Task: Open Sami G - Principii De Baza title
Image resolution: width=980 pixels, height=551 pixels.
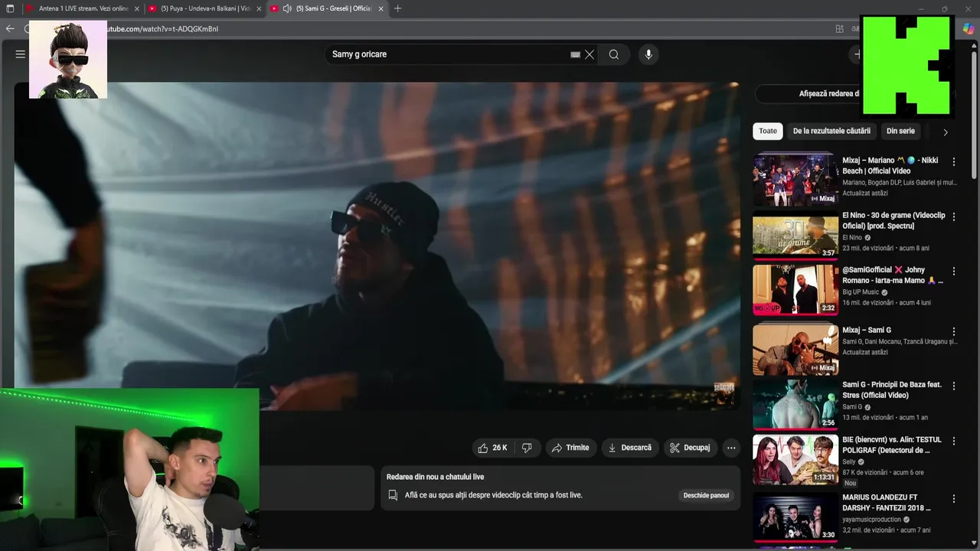Action: pyautogui.click(x=892, y=390)
